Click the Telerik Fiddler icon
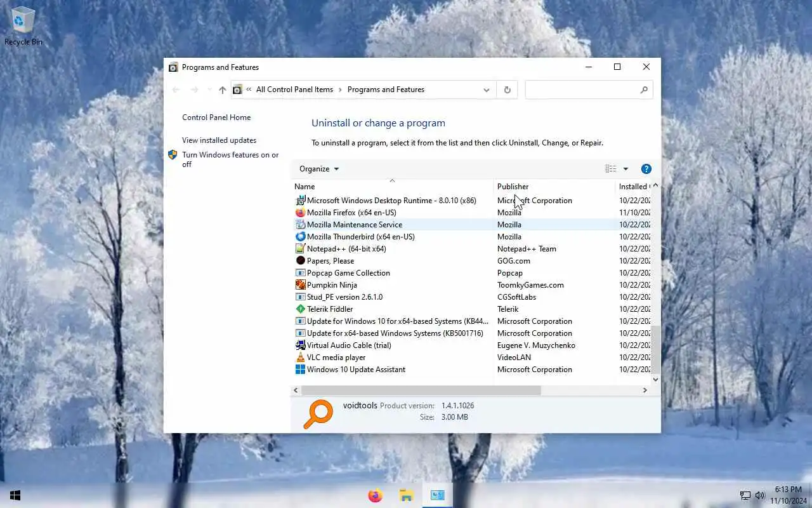The width and height of the screenshot is (812, 508). (301, 309)
